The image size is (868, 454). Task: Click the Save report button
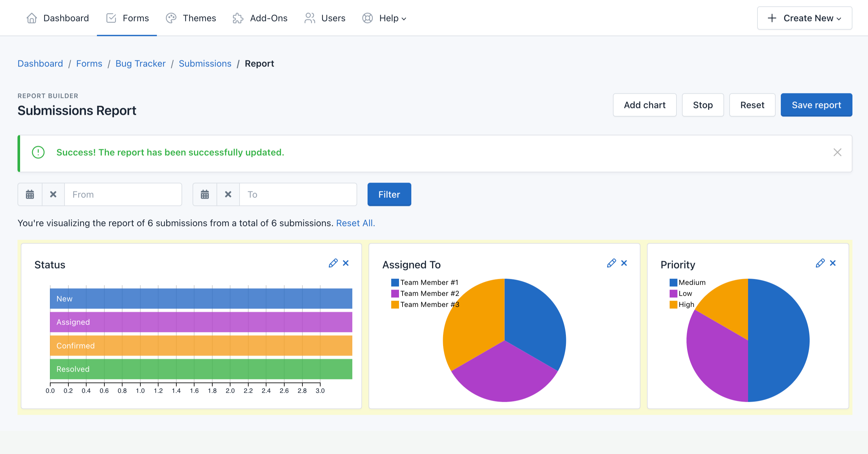tap(816, 105)
